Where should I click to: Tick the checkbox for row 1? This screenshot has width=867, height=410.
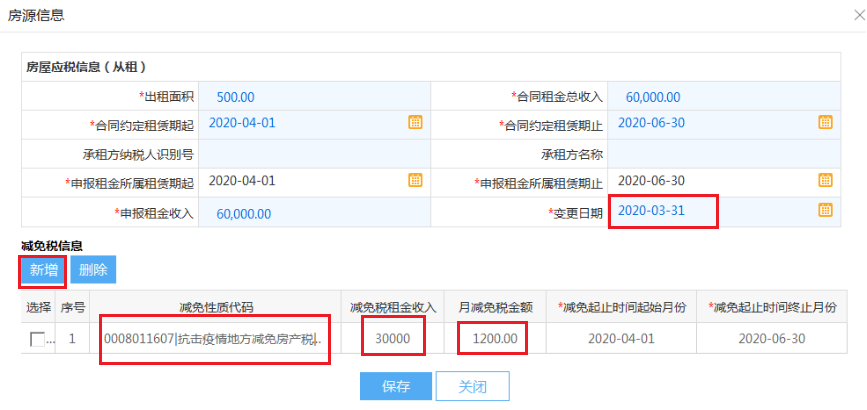coord(37,339)
